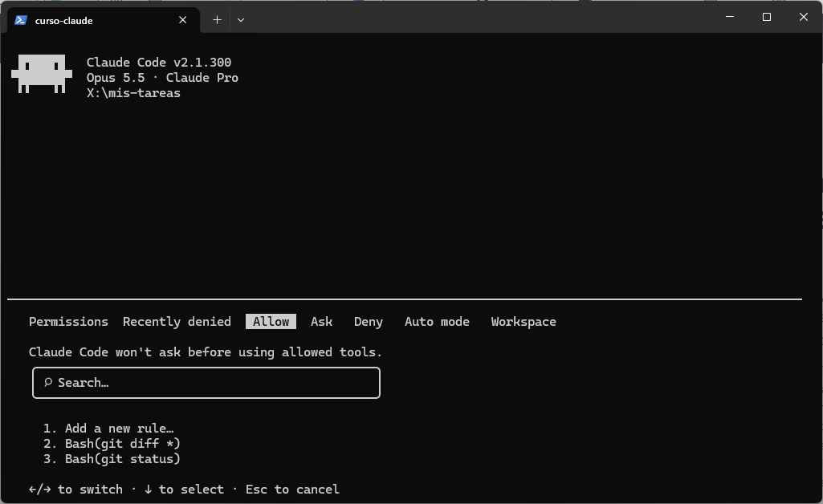Click 'Claude Code won't ask before using allowed tools.'

click(206, 352)
